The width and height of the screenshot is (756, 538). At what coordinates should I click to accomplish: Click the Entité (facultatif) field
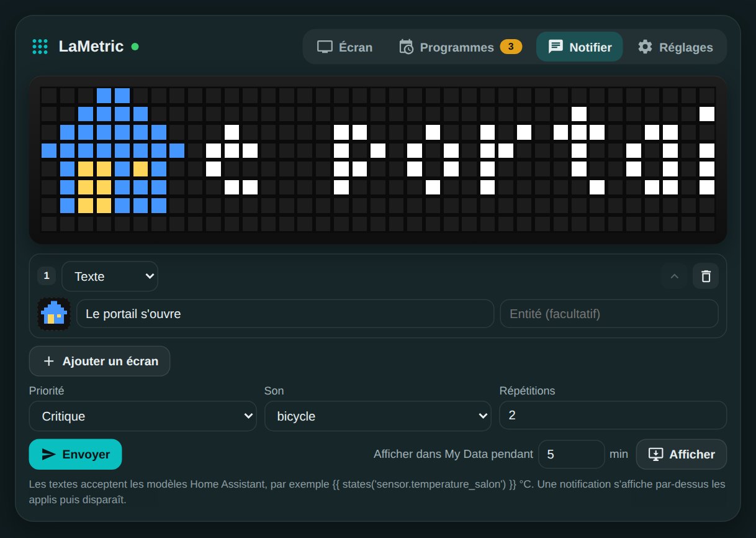(609, 314)
